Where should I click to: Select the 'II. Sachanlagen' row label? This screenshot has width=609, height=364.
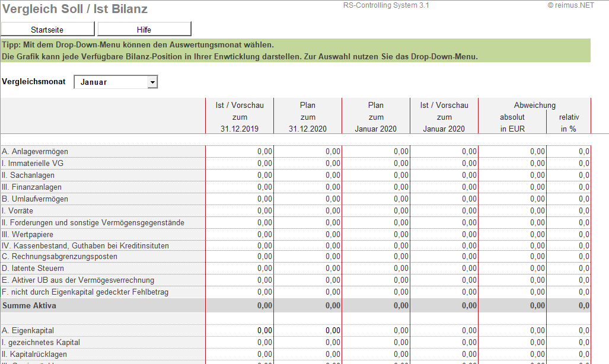[x=28, y=175]
